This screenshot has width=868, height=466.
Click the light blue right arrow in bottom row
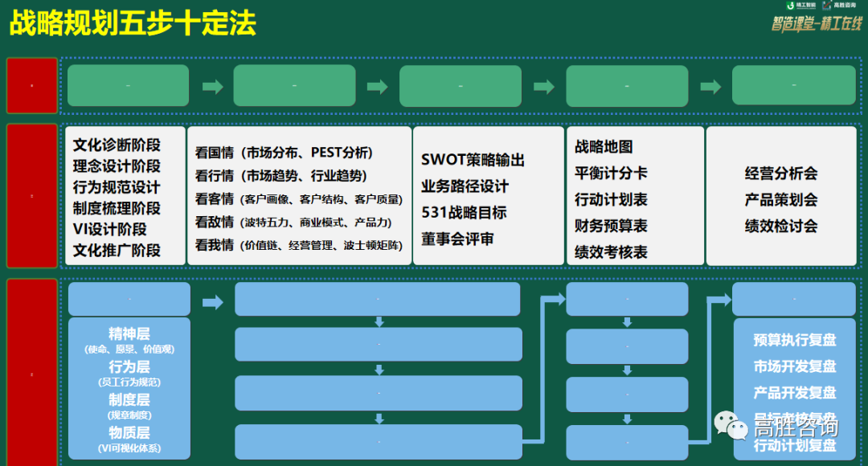pos(212,302)
